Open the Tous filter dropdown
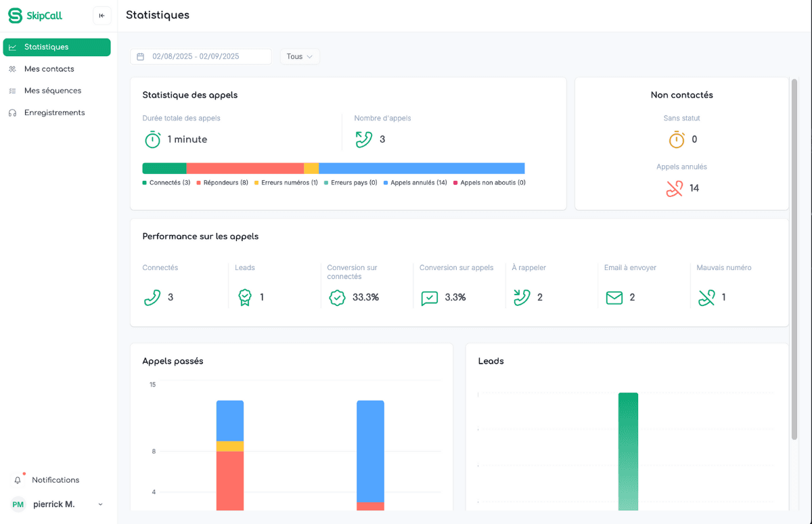Screen dimensions: 812x524 click(300, 57)
